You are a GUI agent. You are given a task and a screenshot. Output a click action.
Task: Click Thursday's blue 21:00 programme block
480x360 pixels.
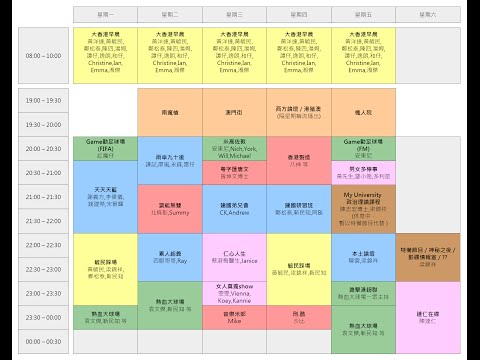click(x=299, y=209)
